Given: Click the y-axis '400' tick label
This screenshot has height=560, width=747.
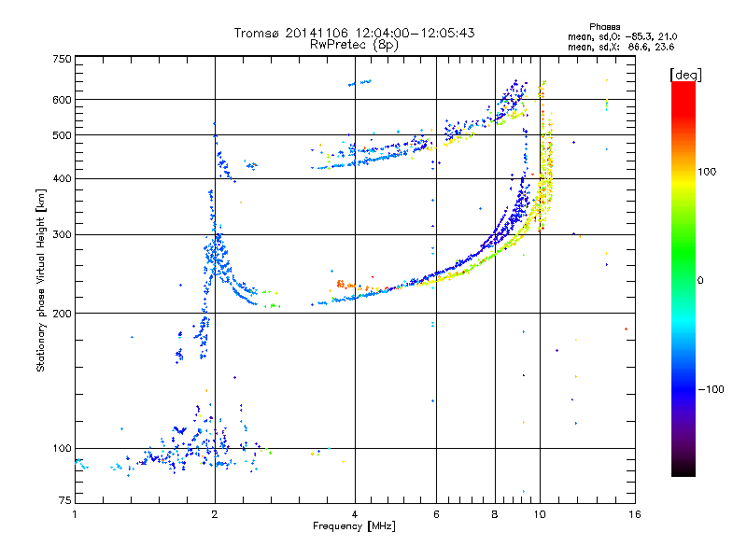Looking at the screenshot, I should coord(62,179).
